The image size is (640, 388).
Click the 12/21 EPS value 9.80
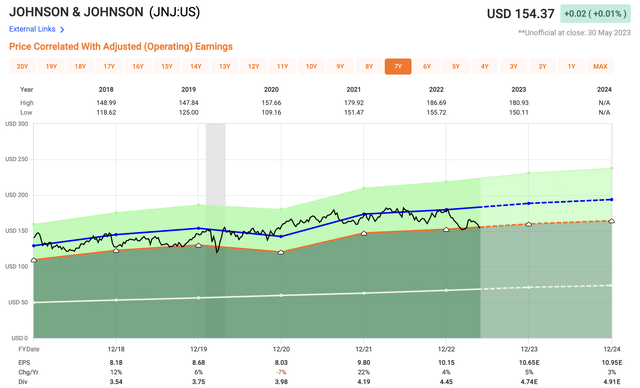pyautogui.click(x=364, y=362)
